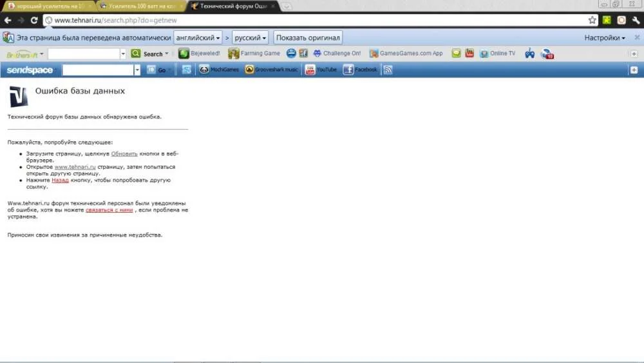Open the русский target language dropdown
Viewport: 644px width, 363px height.
(250, 38)
